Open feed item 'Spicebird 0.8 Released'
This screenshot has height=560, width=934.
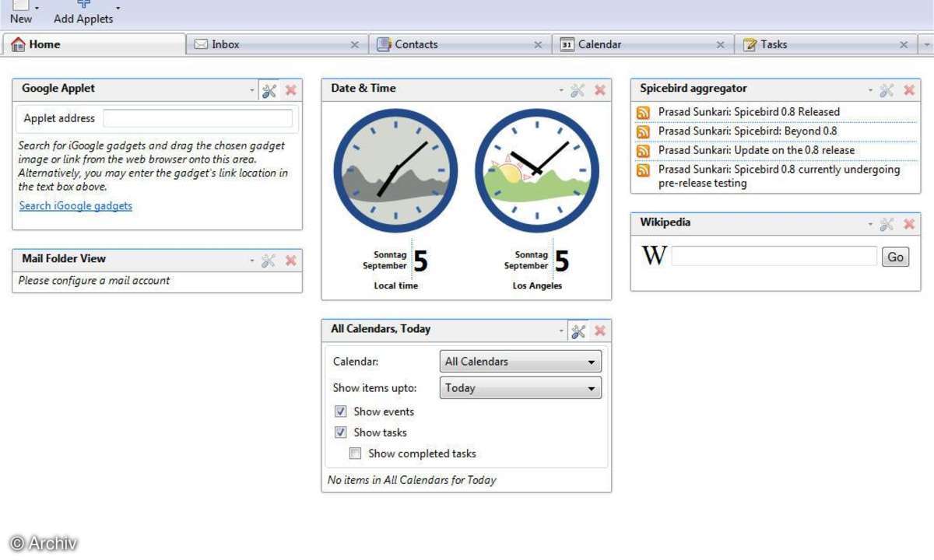pyautogui.click(x=749, y=111)
